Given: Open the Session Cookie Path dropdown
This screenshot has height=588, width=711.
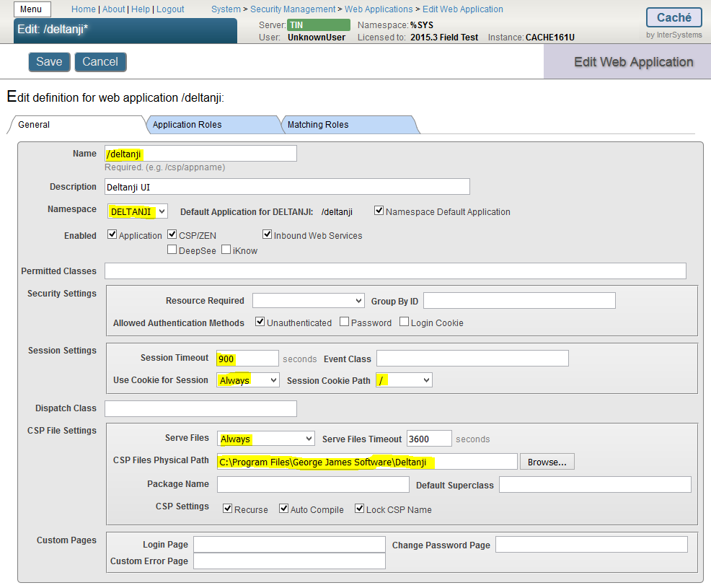Looking at the screenshot, I should (404, 380).
